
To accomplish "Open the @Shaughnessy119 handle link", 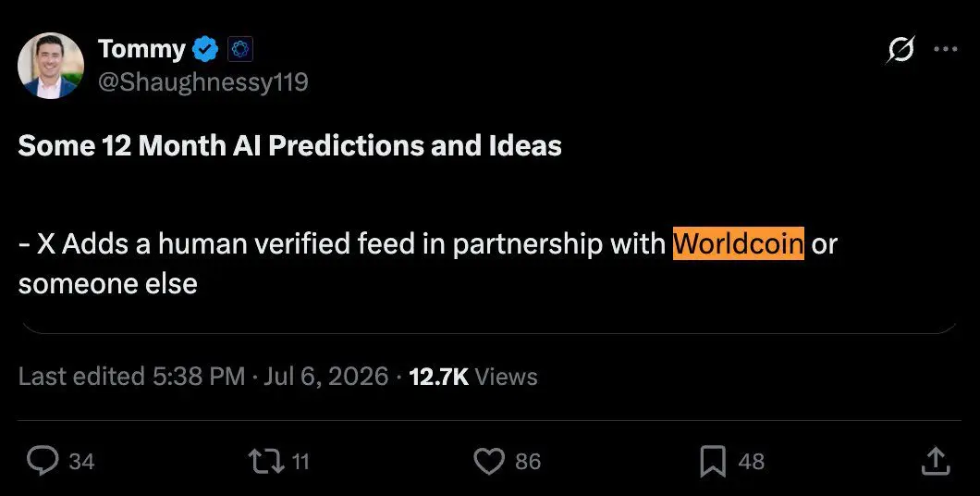I will coord(203,82).
